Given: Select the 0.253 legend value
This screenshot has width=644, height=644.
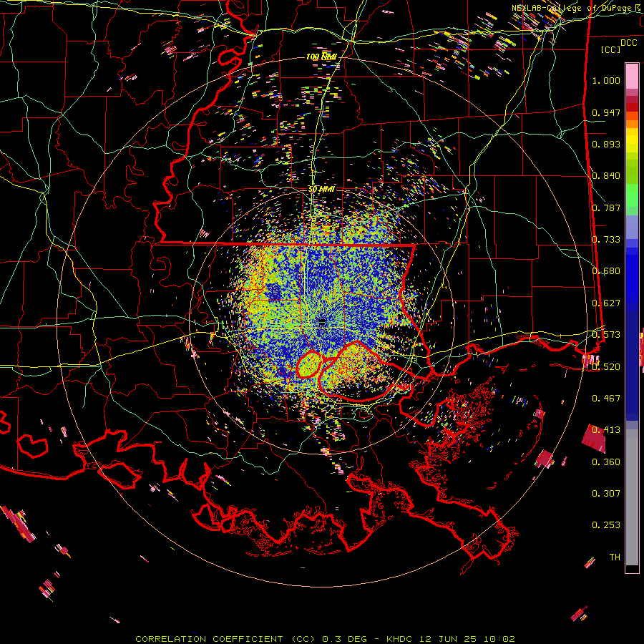Looking at the screenshot, I should 606,525.
